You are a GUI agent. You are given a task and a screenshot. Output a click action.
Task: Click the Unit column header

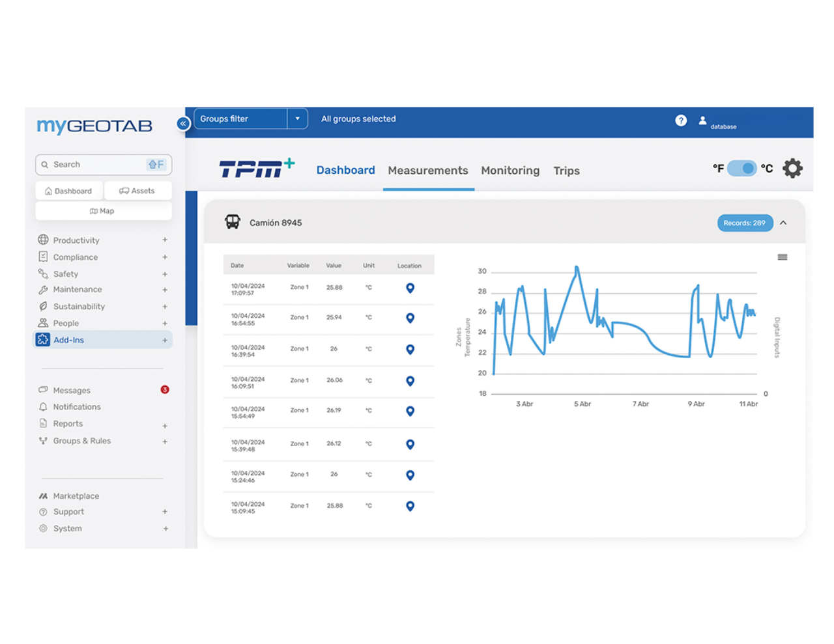[369, 266]
